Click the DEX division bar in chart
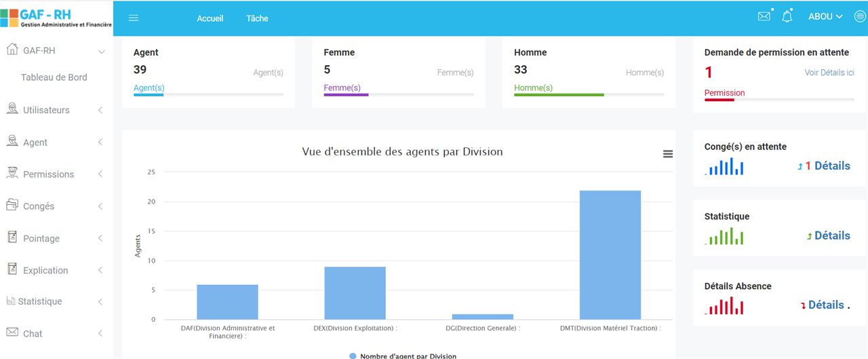Image resolution: width=868 pixels, height=359 pixels. [355, 293]
